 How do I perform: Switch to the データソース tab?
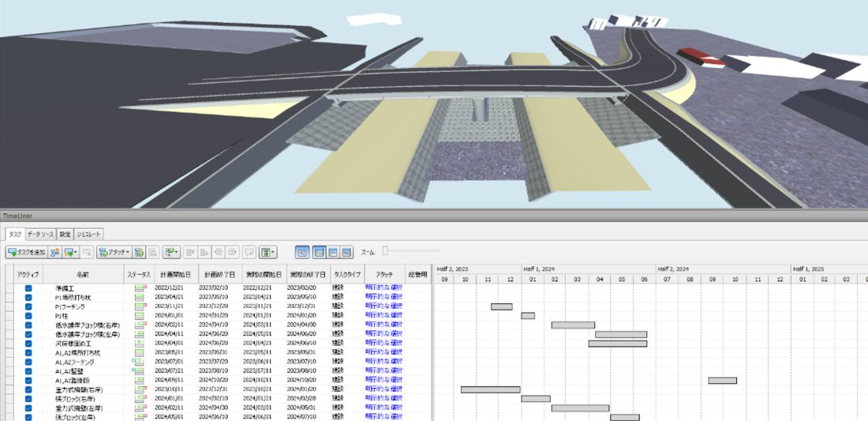(40, 234)
